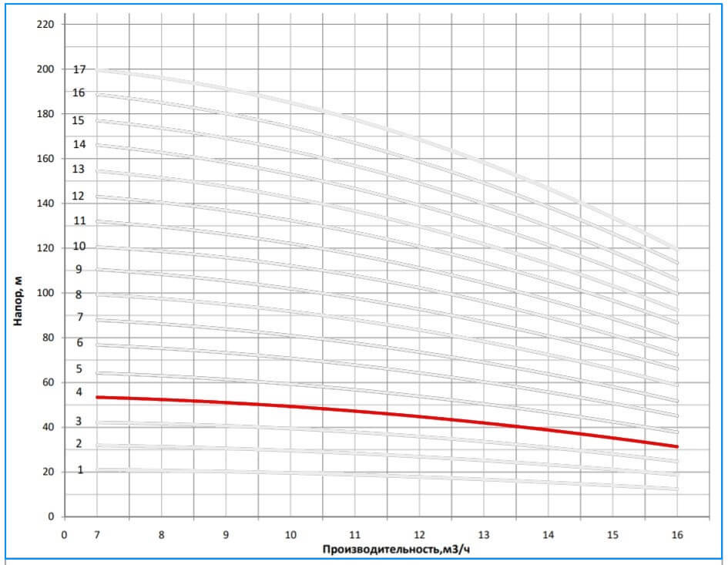Select the 0 tick on the horizontal axis
Viewport: 728px width, 565px height.
[64, 534]
